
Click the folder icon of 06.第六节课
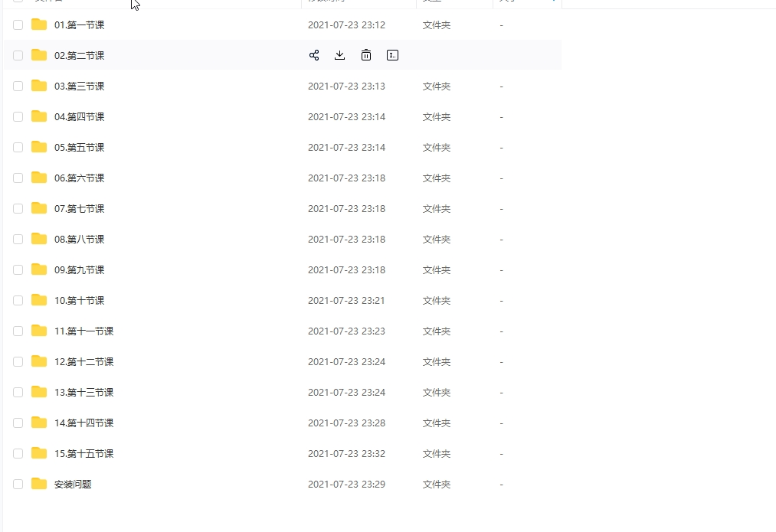click(x=39, y=178)
